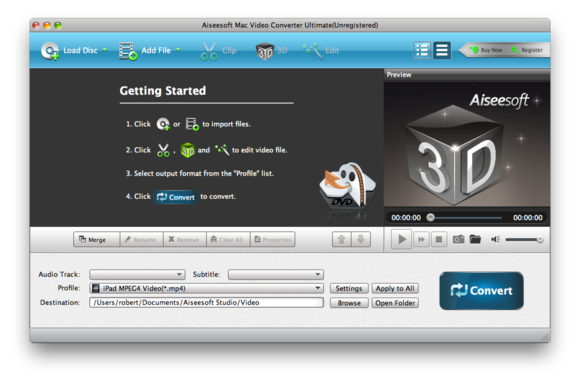Click add file icon in step 1
The image size is (580, 384).
point(192,124)
